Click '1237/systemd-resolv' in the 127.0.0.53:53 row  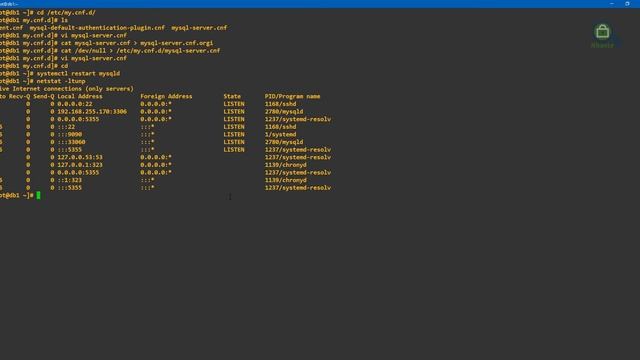pyautogui.click(x=298, y=157)
